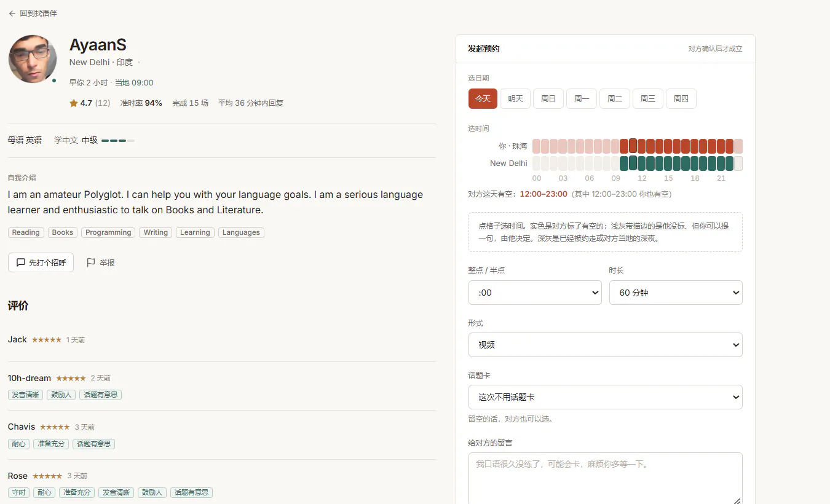
Task: Click the gold star rating icon beside 4.7
Action: (74, 103)
